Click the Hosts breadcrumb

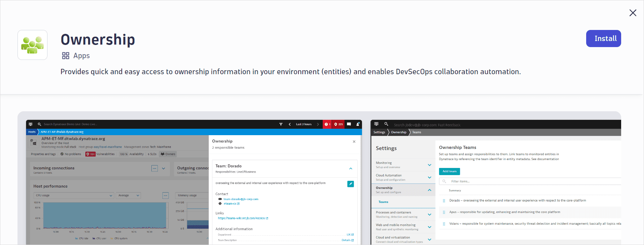(x=32, y=132)
